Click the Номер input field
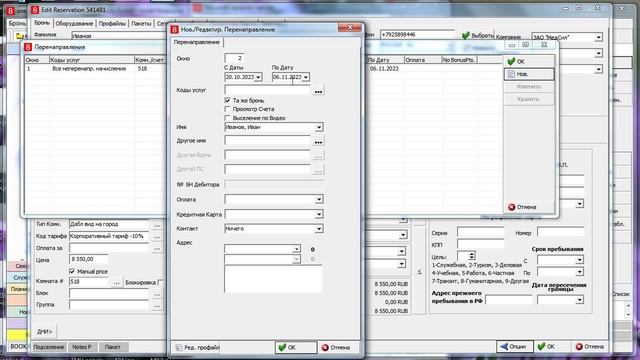The width and height of the screenshot is (640, 360). coord(560,232)
